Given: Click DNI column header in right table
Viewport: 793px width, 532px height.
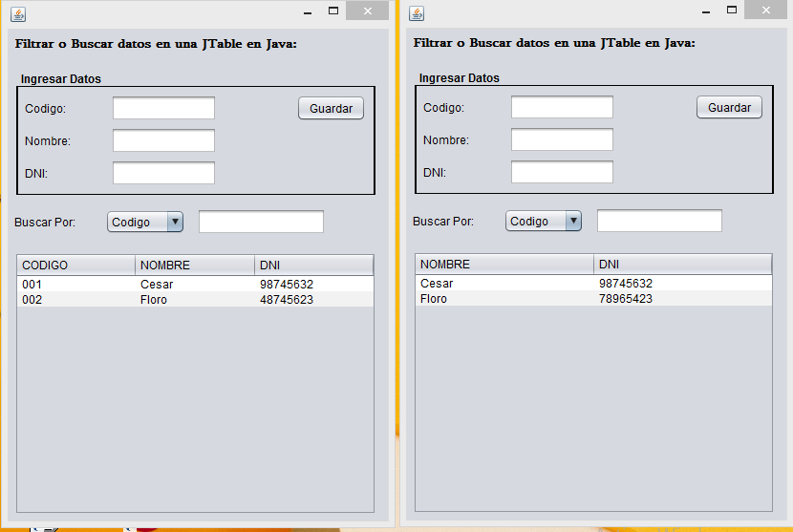Looking at the screenshot, I should click(683, 264).
